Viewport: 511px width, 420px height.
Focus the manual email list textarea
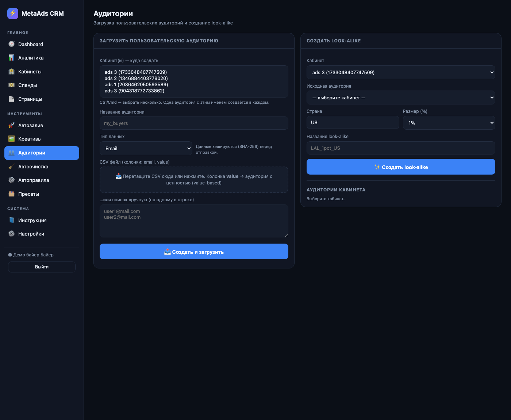[194, 221]
